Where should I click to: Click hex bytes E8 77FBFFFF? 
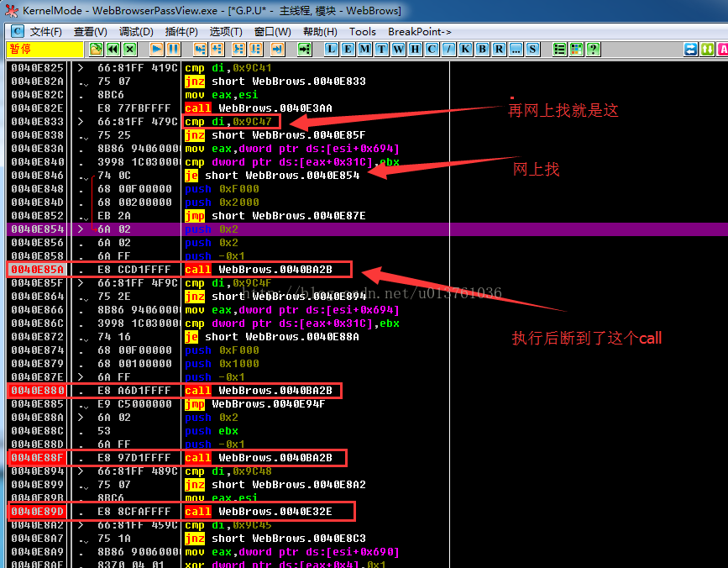point(134,108)
